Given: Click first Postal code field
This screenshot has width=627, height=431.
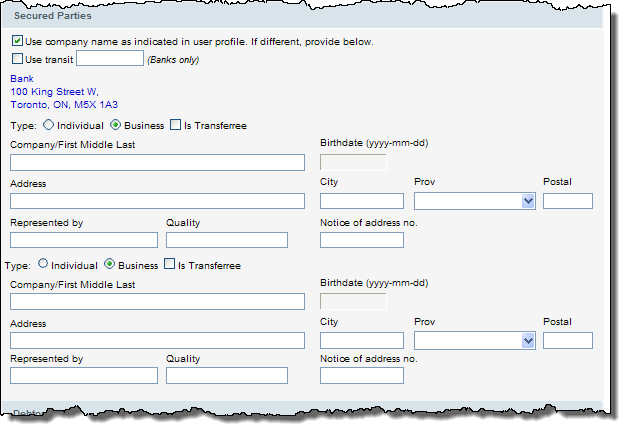Looking at the screenshot, I should click(567, 201).
